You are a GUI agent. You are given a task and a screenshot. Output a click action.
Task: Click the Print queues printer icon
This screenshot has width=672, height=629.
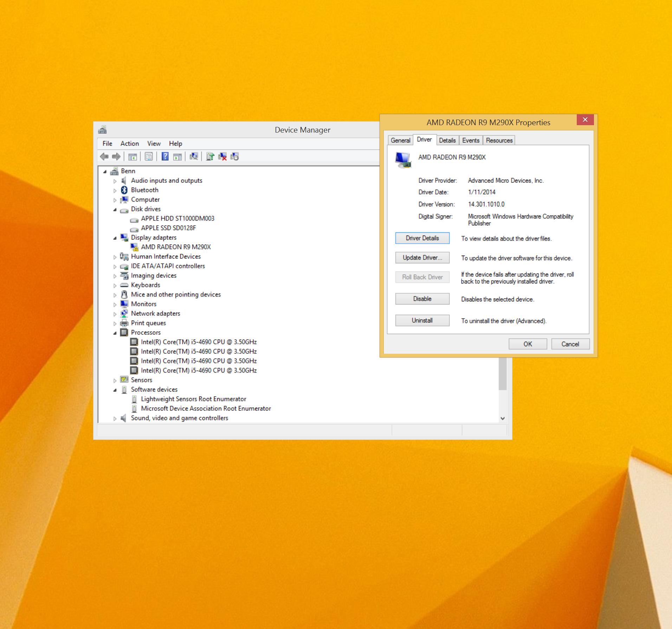pyautogui.click(x=124, y=323)
